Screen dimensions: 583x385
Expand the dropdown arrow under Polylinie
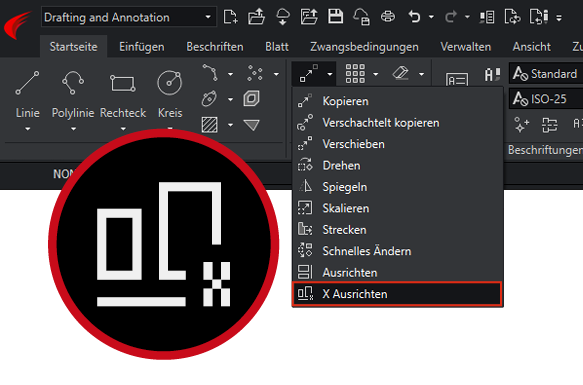pyautogui.click(x=73, y=129)
